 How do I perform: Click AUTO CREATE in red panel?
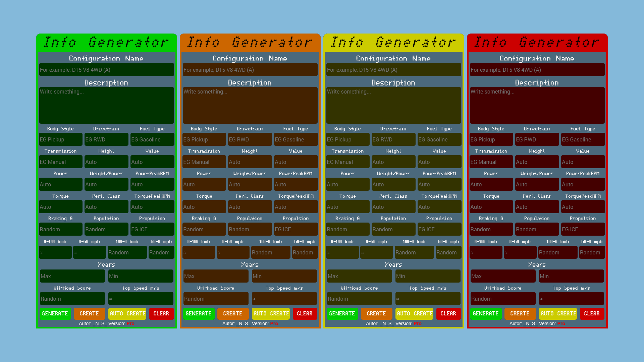point(558,313)
